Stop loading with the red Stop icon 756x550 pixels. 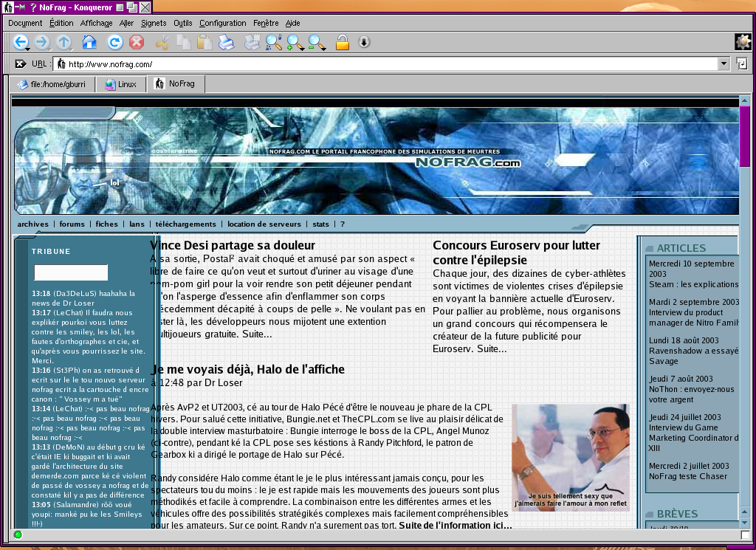coord(137,42)
